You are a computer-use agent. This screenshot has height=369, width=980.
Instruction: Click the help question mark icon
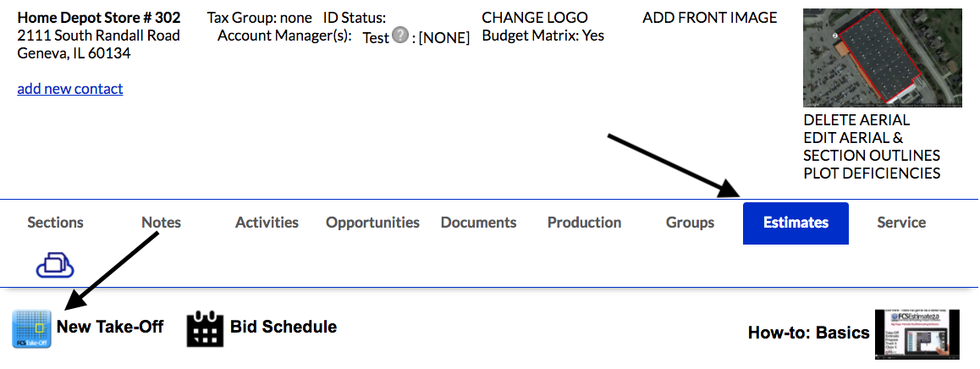(400, 36)
